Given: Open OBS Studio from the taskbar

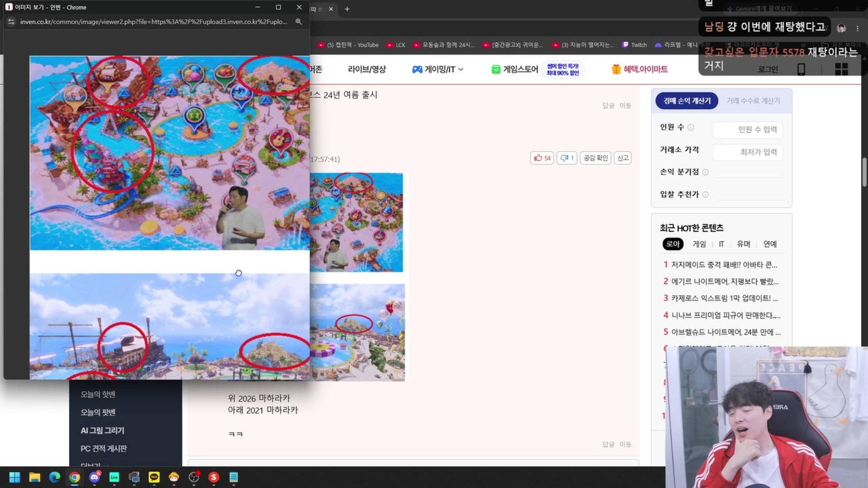Looking at the screenshot, I should click(194, 477).
